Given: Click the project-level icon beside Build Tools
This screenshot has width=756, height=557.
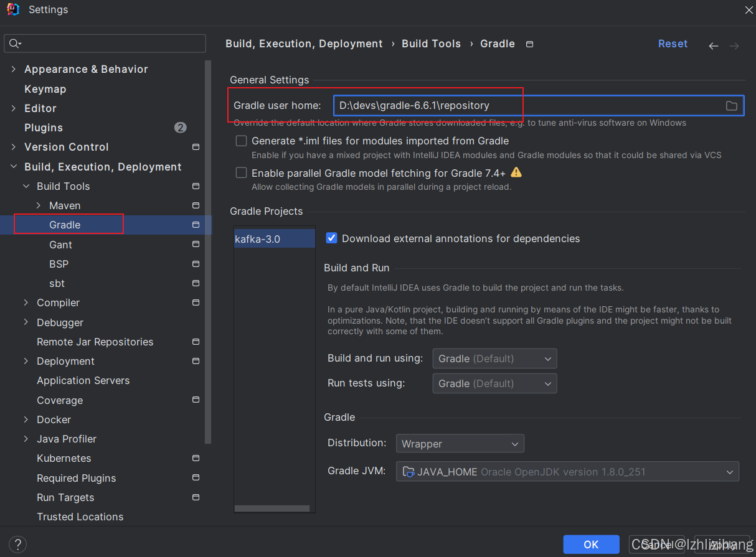Looking at the screenshot, I should pos(196,186).
